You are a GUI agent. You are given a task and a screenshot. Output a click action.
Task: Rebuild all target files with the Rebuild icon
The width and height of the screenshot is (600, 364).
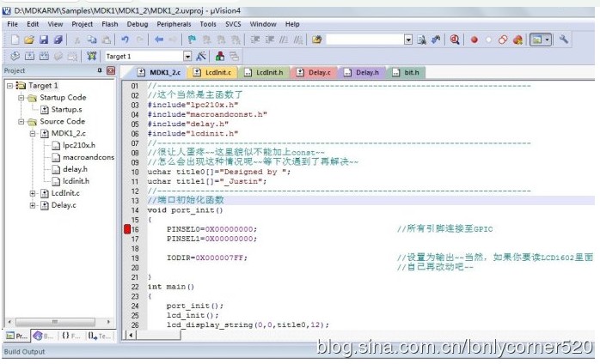pyautogui.click(x=44, y=56)
